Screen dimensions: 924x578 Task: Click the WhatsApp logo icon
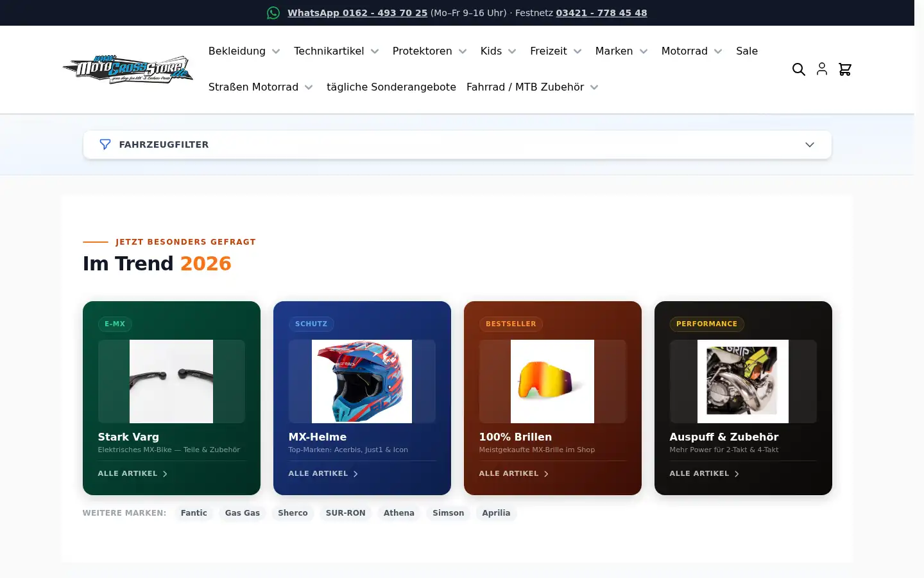coord(273,13)
